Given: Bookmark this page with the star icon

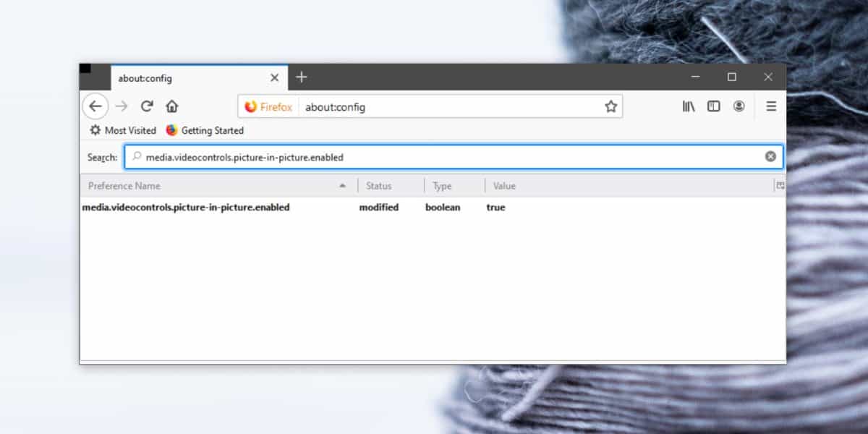Looking at the screenshot, I should [x=610, y=107].
